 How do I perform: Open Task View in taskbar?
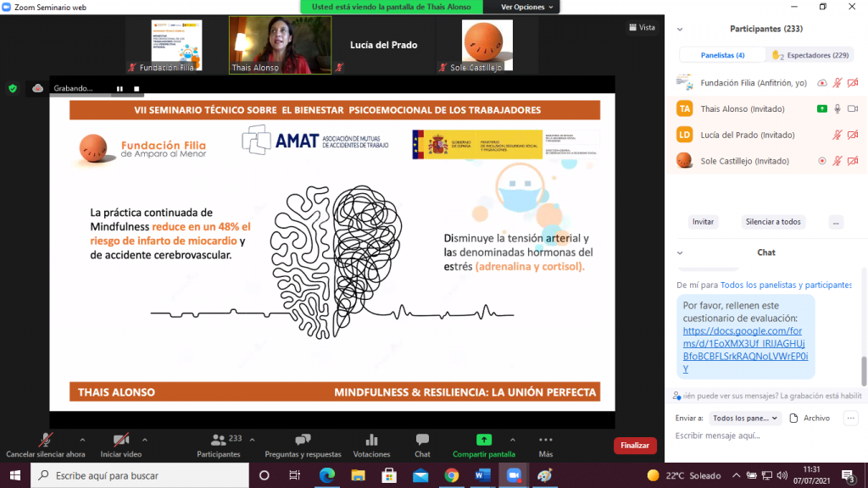(x=294, y=475)
